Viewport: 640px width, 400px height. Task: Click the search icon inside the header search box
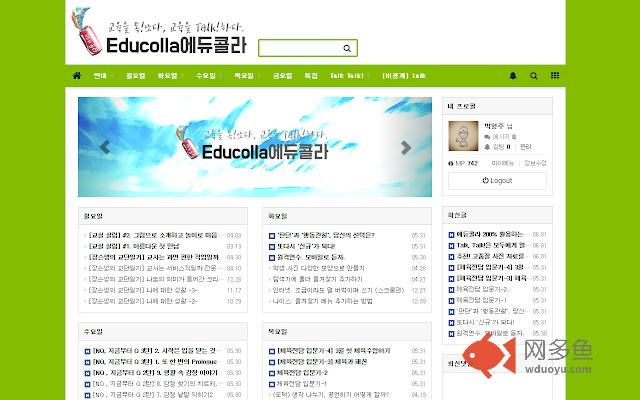[347, 48]
